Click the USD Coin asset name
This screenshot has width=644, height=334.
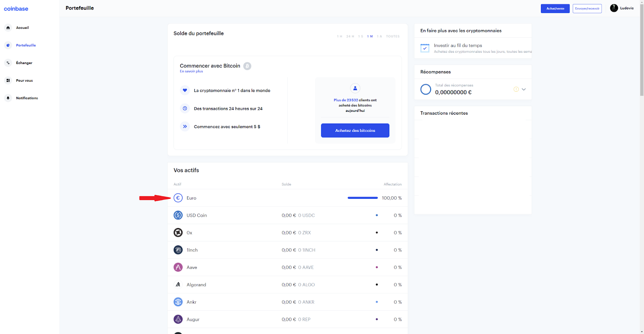coord(197,215)
